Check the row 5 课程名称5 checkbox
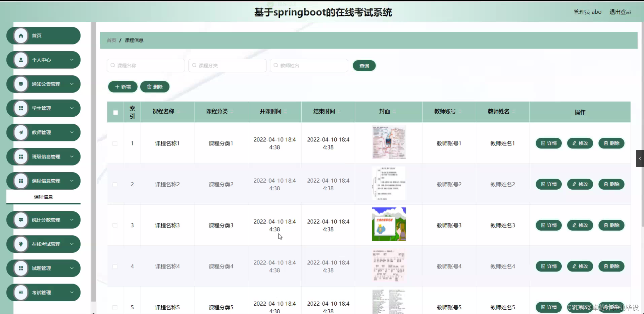Viewport: 644px width, 314px height. [x=115, y=308]
